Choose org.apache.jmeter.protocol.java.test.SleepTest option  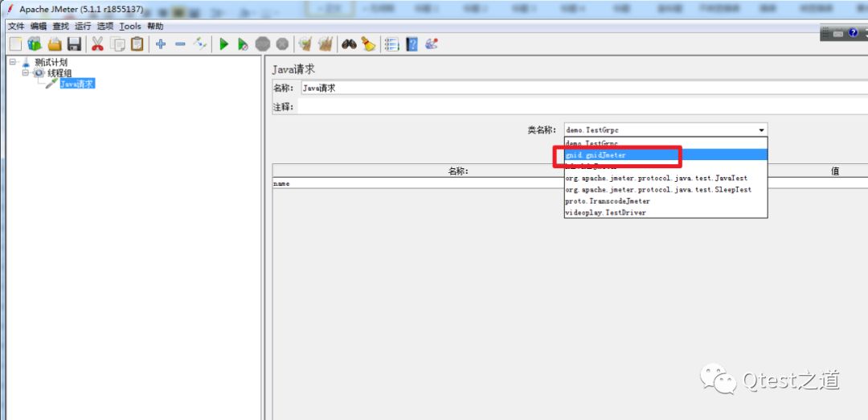pos(665,190)
